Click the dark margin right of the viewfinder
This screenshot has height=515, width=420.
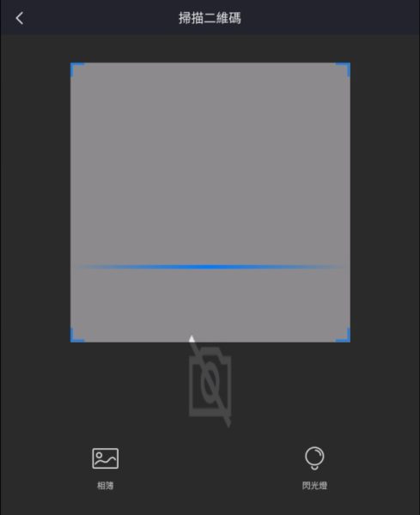385,203
